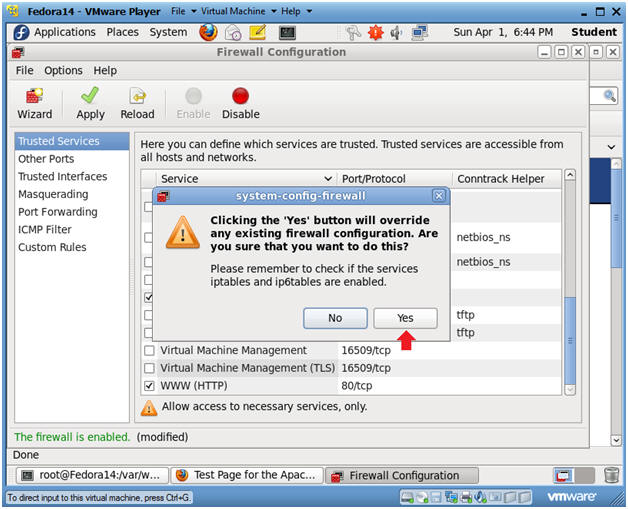Click the volume speaker icon
The width and height of the screenshot is (628, 509).
[396, 32]
